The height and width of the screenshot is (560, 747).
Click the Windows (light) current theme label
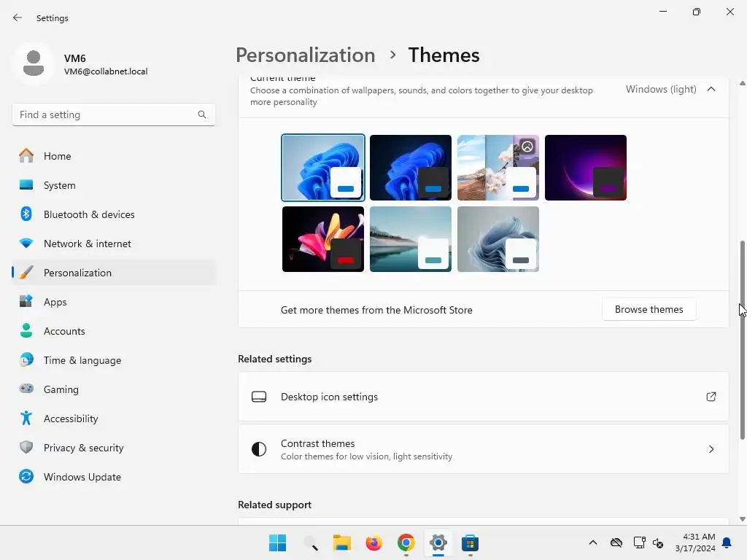tap(661, 89)
